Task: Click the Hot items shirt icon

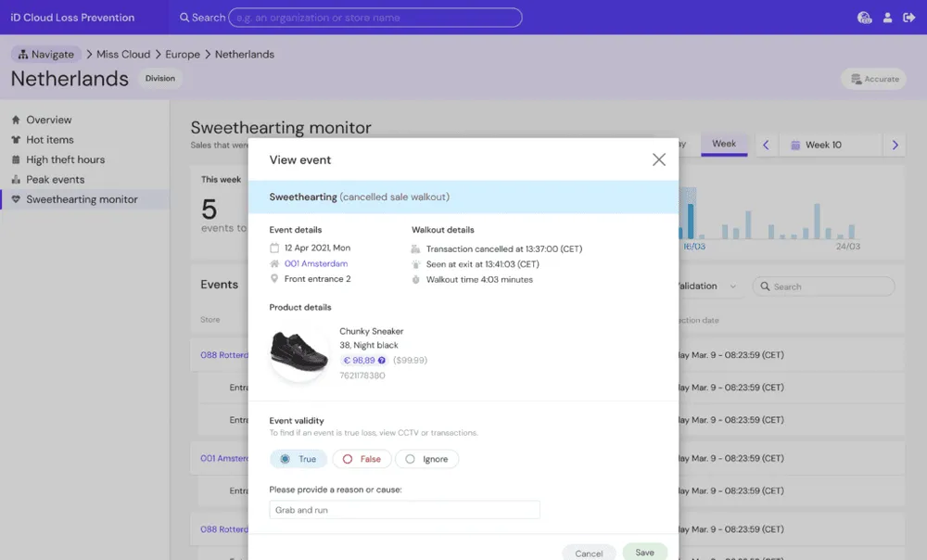Action: point(16,140)
